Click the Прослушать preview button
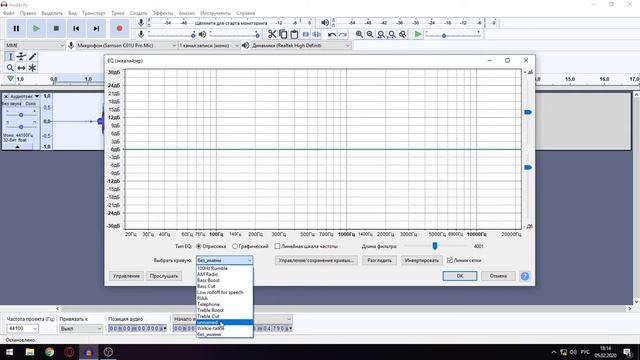The image size is (640, 360). (x=164, y=276)
